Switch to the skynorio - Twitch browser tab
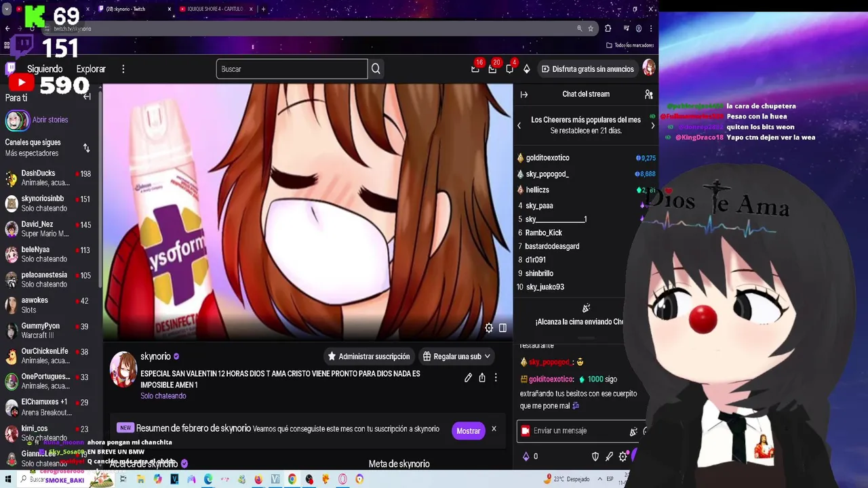Screen dimensions: 868x488 click(x=134, y=9)
